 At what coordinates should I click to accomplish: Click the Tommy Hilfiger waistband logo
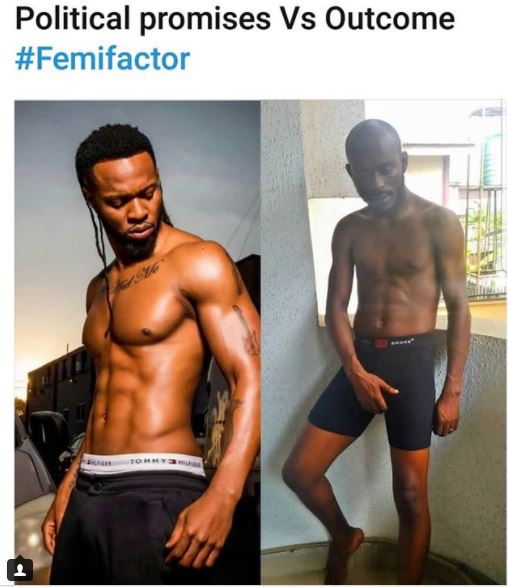coord(163,462)
